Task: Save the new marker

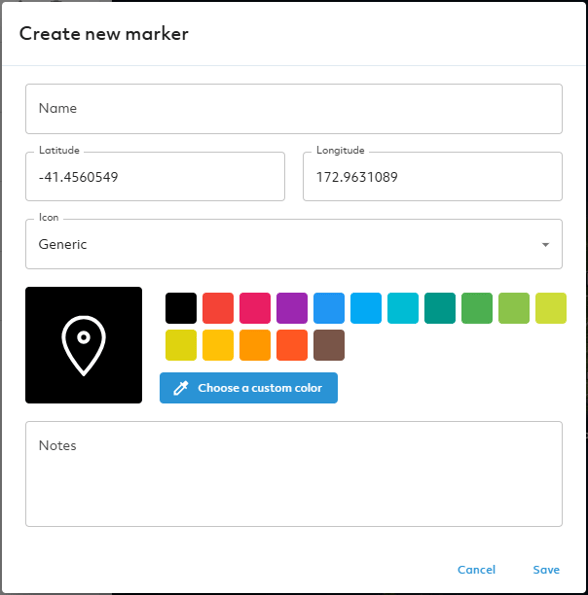Action: coord(546,570)
